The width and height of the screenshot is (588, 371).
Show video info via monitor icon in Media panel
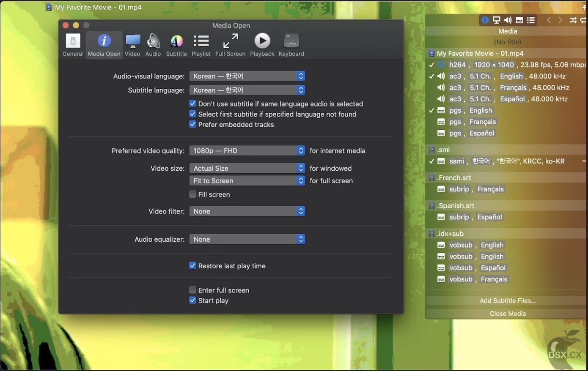coord(496,20)
